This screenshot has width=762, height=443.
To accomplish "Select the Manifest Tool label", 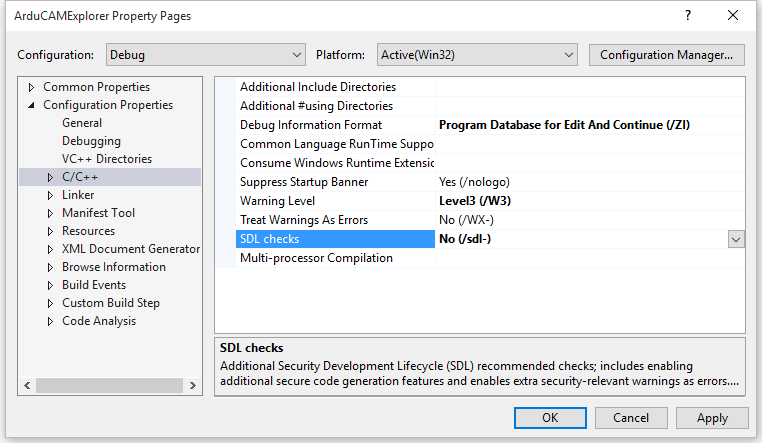I will [98, 213].
